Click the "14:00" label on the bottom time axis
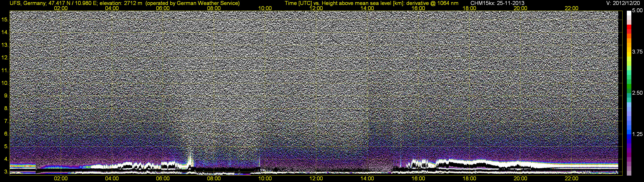 [367, 179]
